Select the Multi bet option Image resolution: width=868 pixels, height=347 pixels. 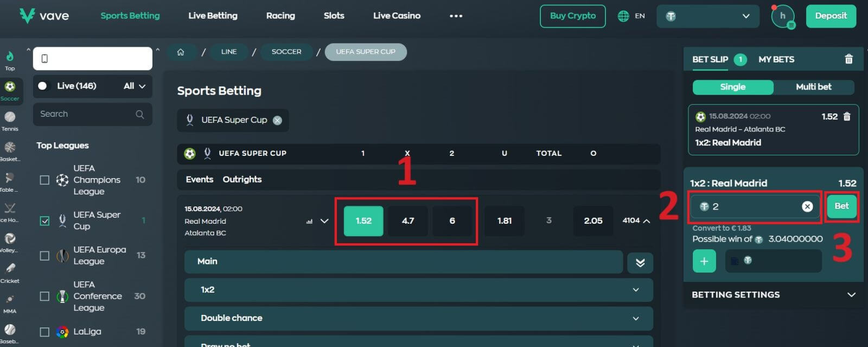[x=813, y=87]
